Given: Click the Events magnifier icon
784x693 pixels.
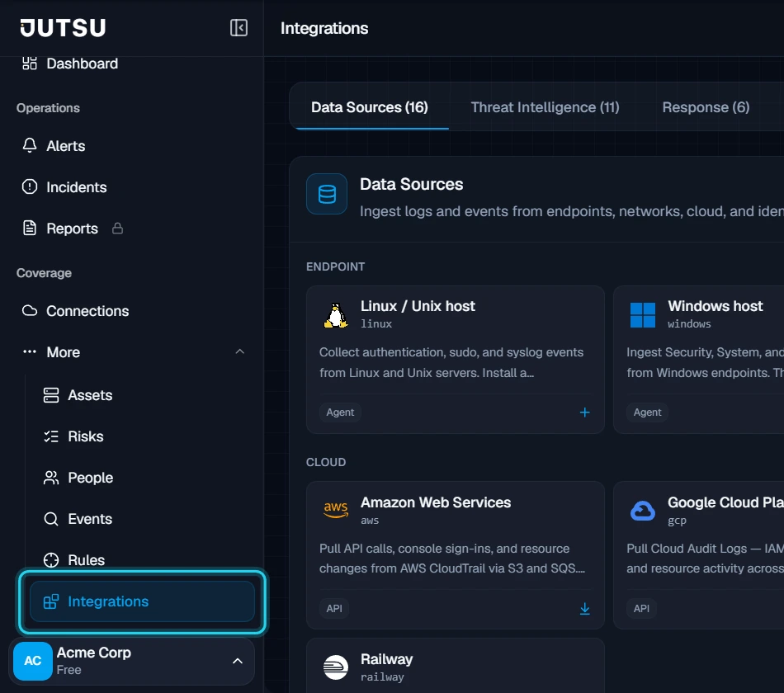Looking at the screenshot, I should click(x=51, y=519).
